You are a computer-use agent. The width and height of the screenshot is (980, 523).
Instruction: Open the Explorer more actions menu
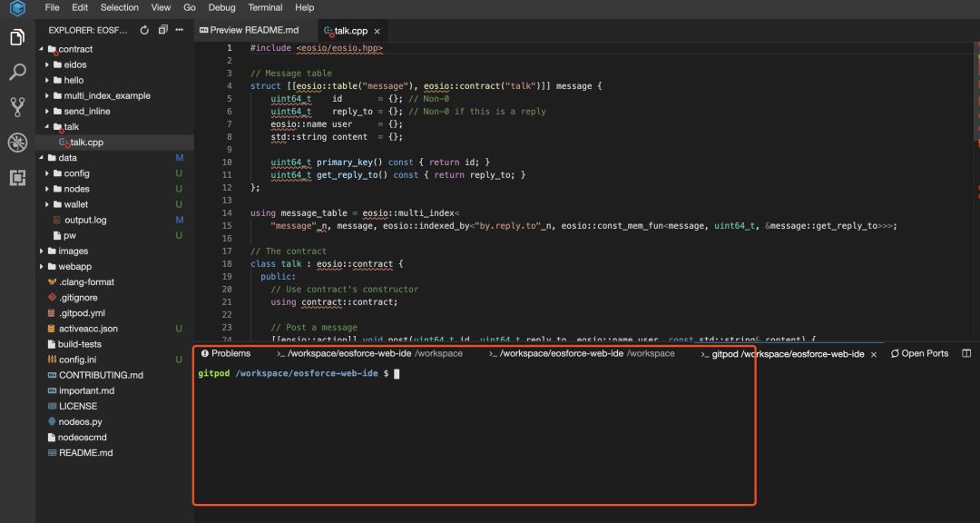click(180, 29)
